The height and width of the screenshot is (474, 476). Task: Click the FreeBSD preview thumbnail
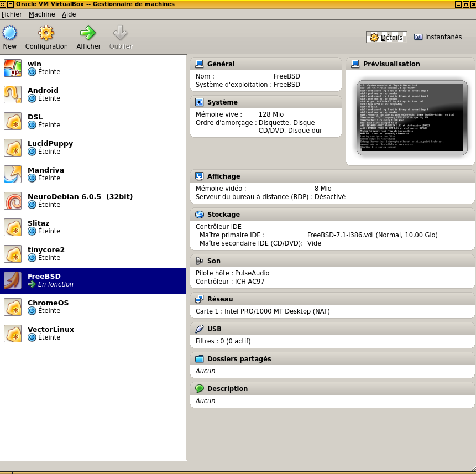412,118
